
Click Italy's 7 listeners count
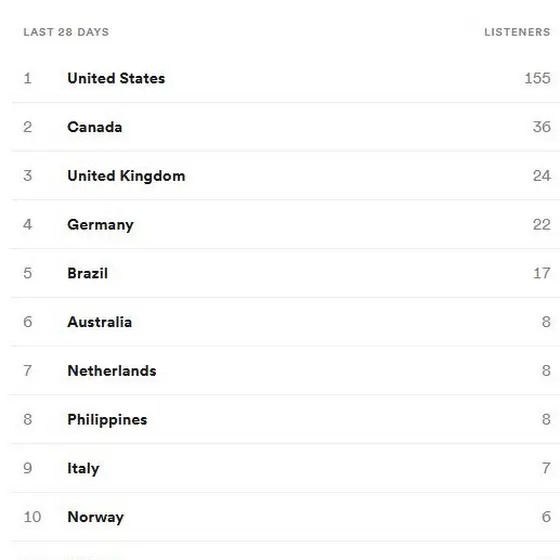point(546,468)
